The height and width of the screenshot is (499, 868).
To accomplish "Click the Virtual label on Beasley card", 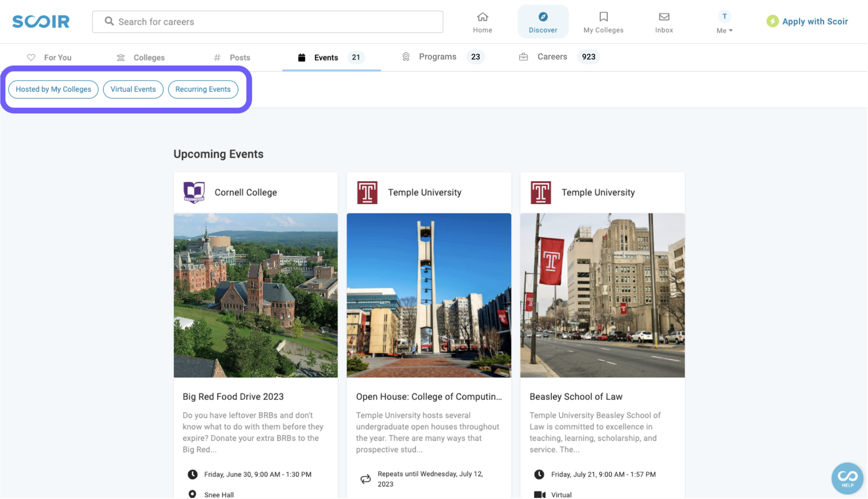I will 561,495.
